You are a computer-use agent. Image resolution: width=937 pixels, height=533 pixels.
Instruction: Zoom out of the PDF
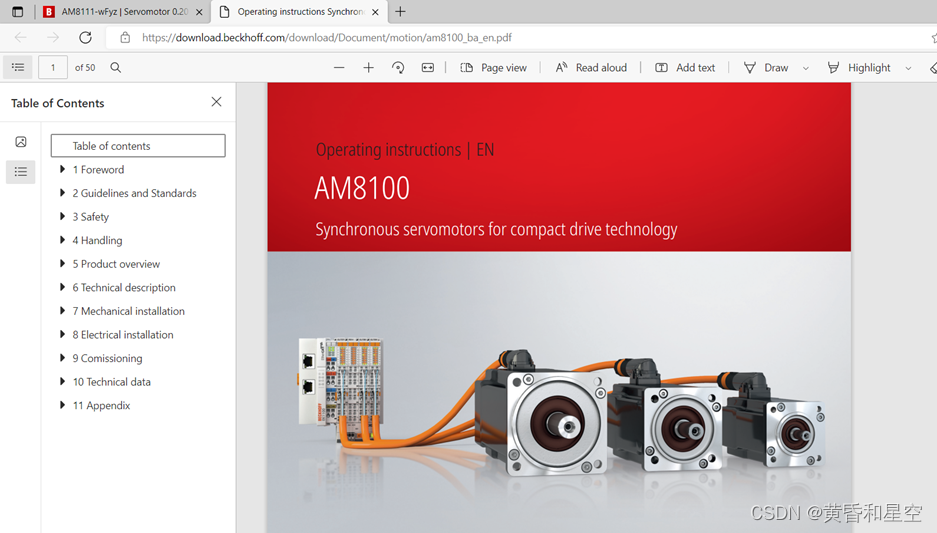click(339, 68)
